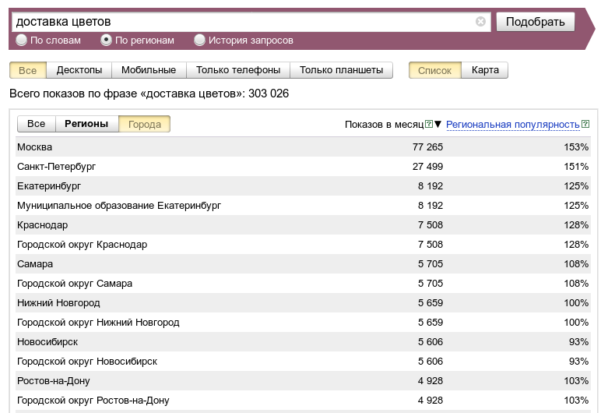Choose the Регионы filter tab

coord(86,124)
